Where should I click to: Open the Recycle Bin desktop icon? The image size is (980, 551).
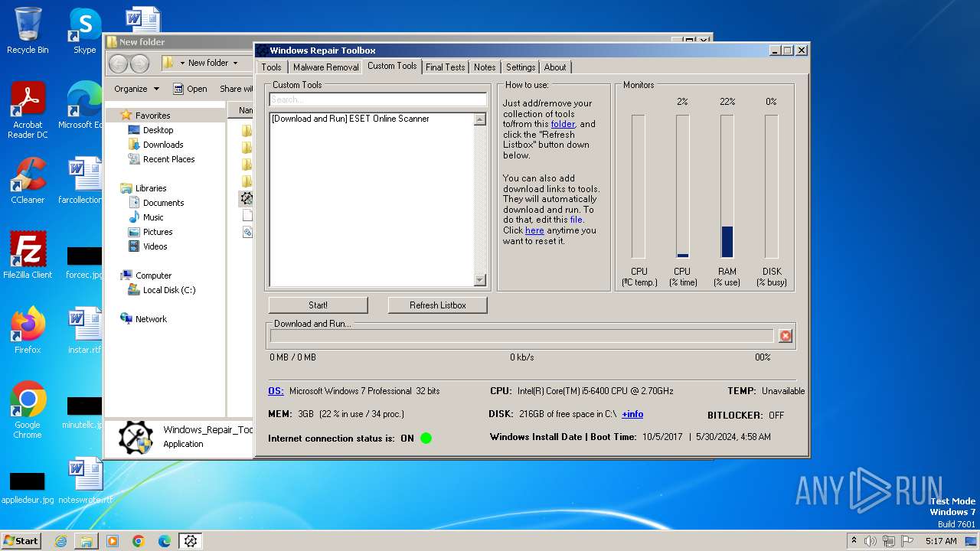click(x=28, y=31)
